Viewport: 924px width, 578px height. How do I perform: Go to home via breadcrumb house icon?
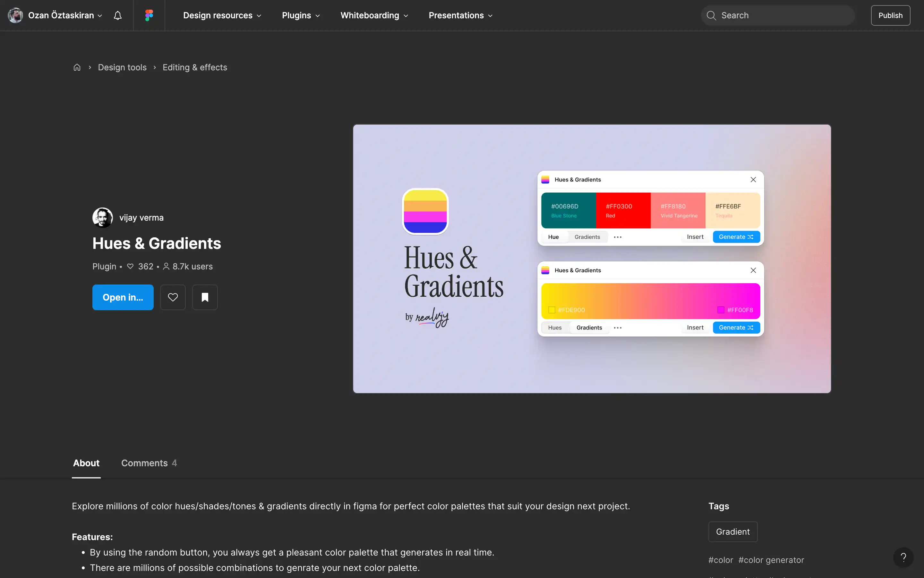[77, 67]
